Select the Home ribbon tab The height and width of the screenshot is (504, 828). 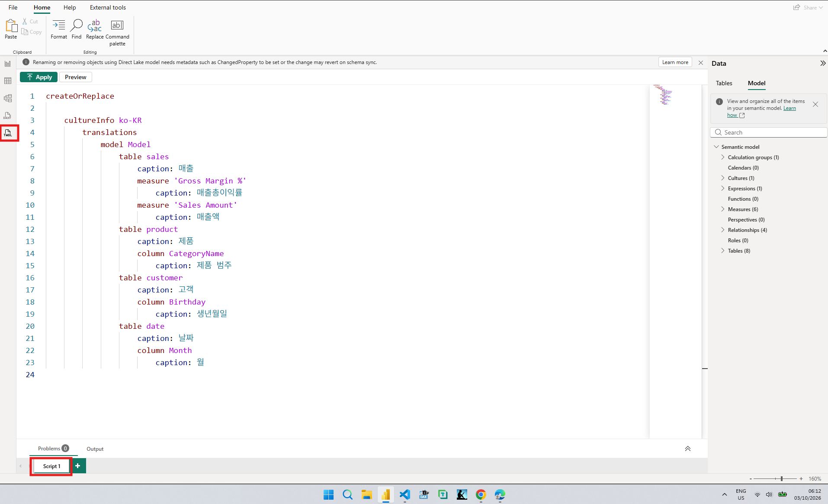click(42, 7)
